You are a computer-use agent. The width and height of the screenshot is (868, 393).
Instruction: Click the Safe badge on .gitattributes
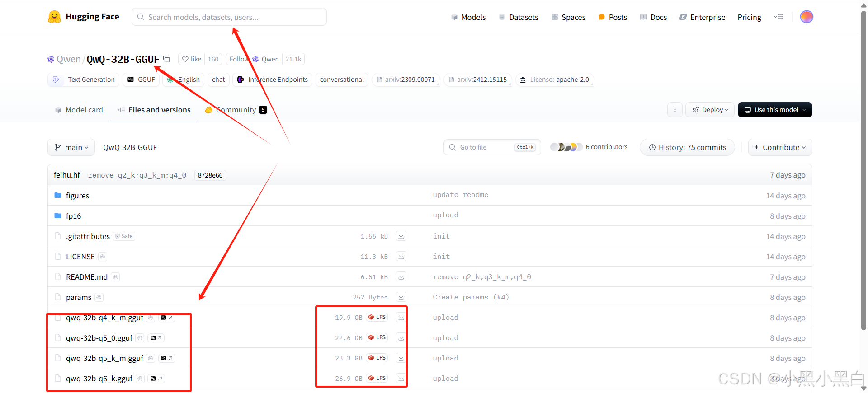(124, 236)
